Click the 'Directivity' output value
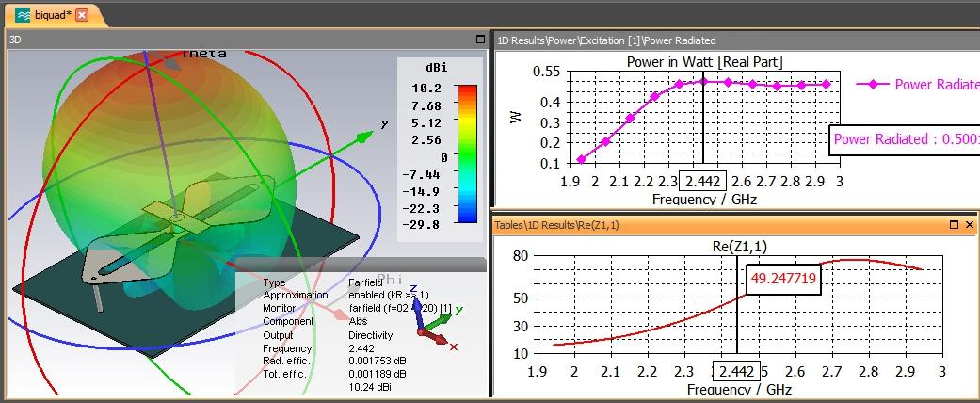The width and height of the screenshot is (980, 403). 371,335
